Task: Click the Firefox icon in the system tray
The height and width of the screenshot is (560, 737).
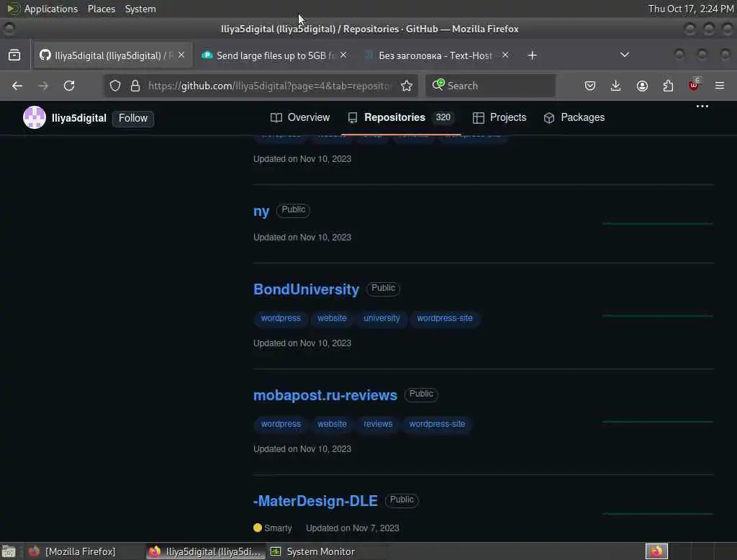Action: 656,551
